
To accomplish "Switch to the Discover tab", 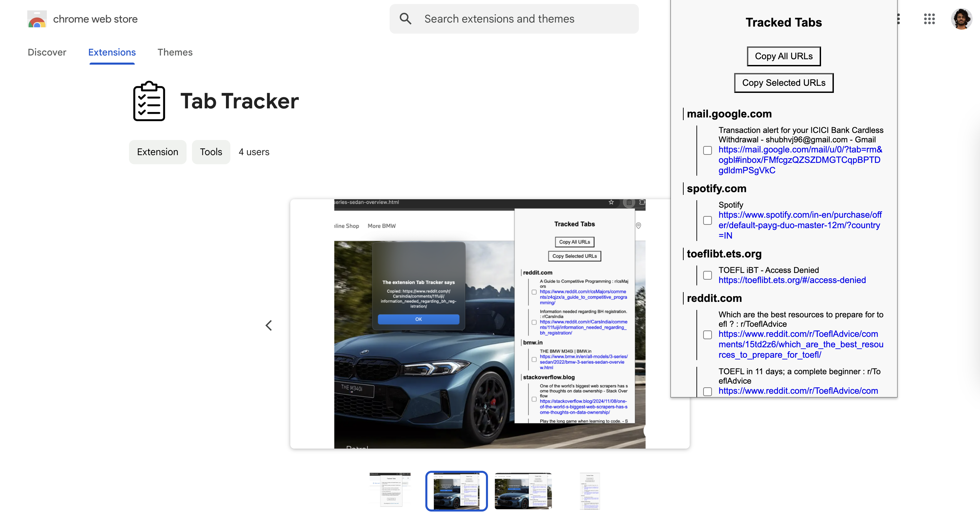I will [x=47, y=52].
